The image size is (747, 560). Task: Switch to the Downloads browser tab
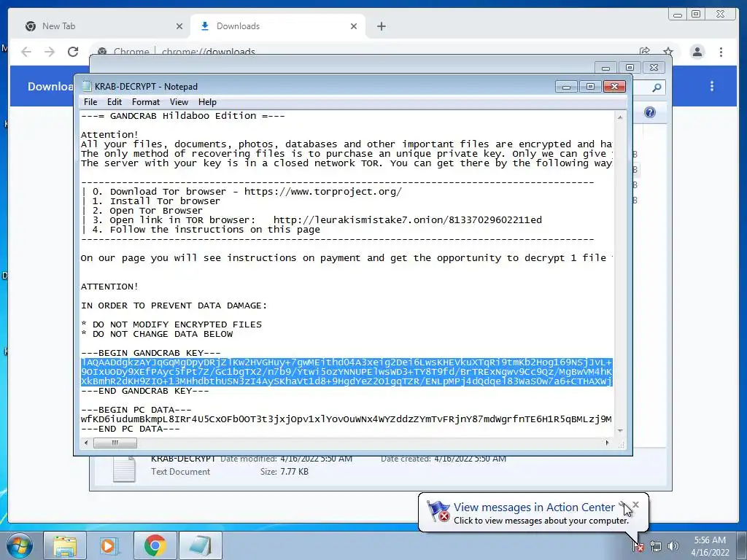pos(278,26)
